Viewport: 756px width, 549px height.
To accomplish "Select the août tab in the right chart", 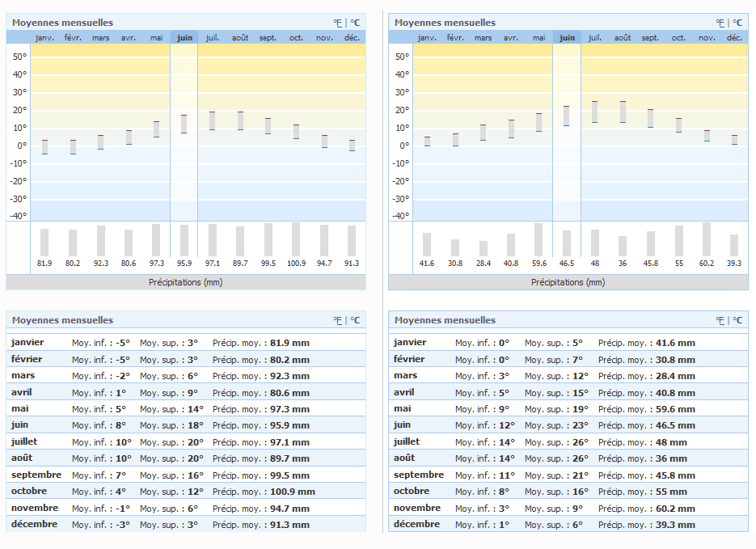I will click(622, 37).
